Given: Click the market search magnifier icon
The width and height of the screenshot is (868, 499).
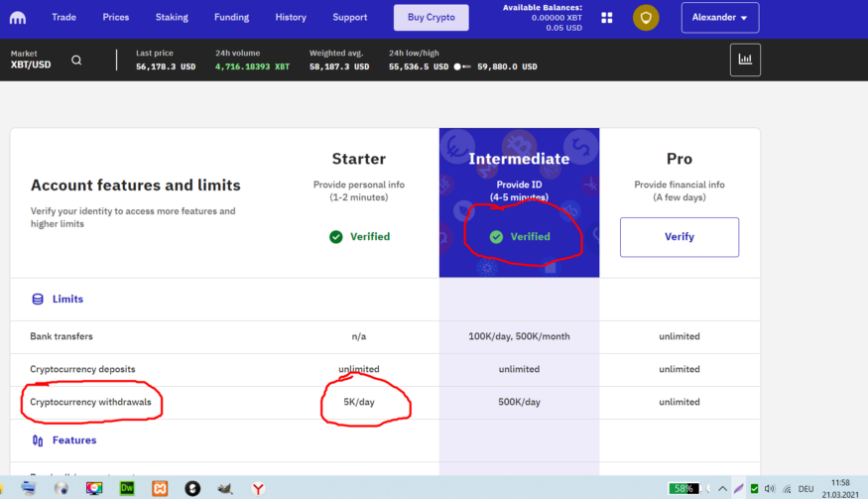Looking at the screenshot, I should pyautogui.click(x=76, y=60).
